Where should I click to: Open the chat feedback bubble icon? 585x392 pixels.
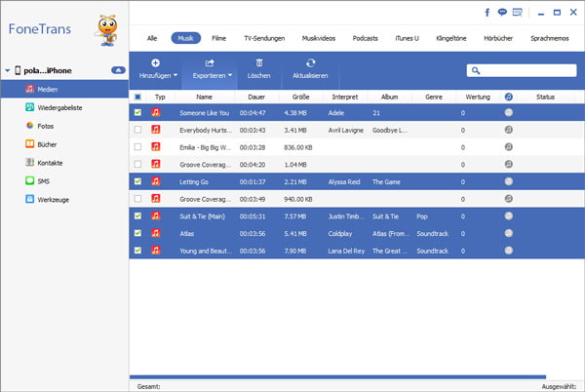click(x=502, y=13)
